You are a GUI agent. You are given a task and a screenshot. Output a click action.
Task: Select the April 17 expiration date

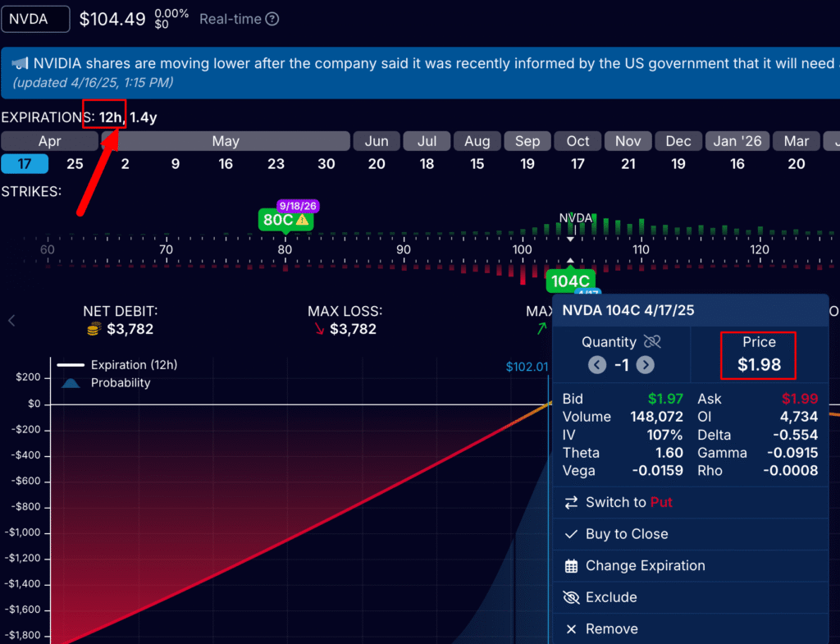25,163
